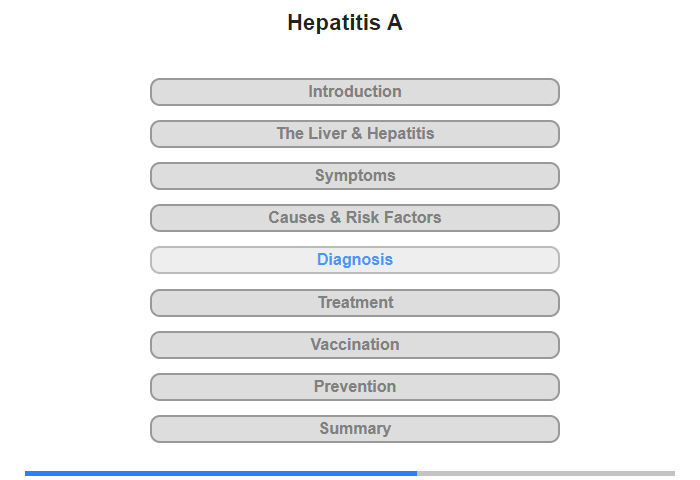The image size is (700, 480).
Task: Select the Symptoms menu item
Action: click(x=354, y=176)
